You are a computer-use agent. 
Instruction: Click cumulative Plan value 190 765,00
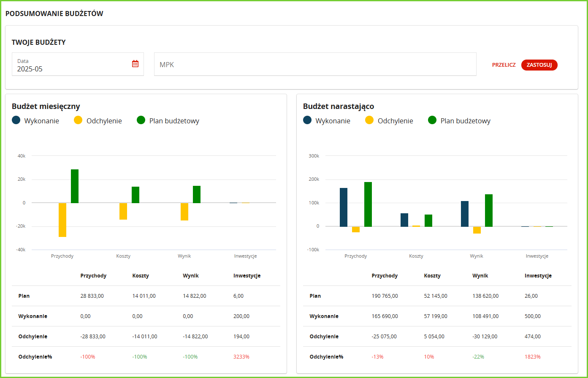tap(385, 296)
